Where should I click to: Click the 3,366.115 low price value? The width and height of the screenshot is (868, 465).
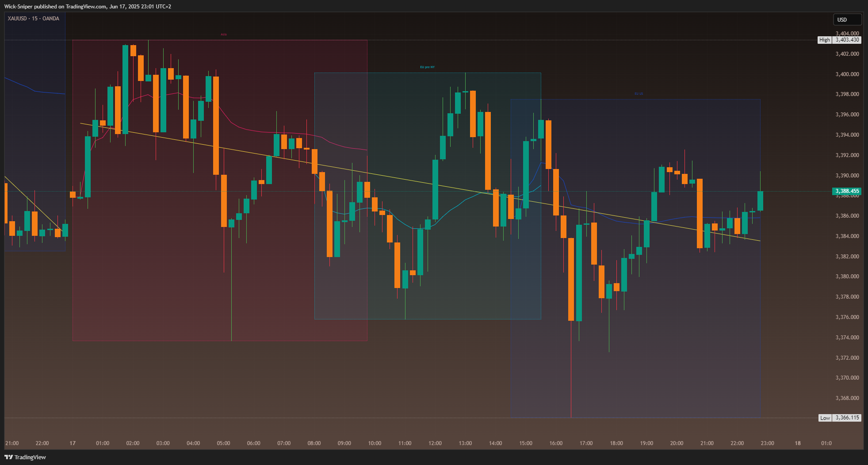pos(847,418)
